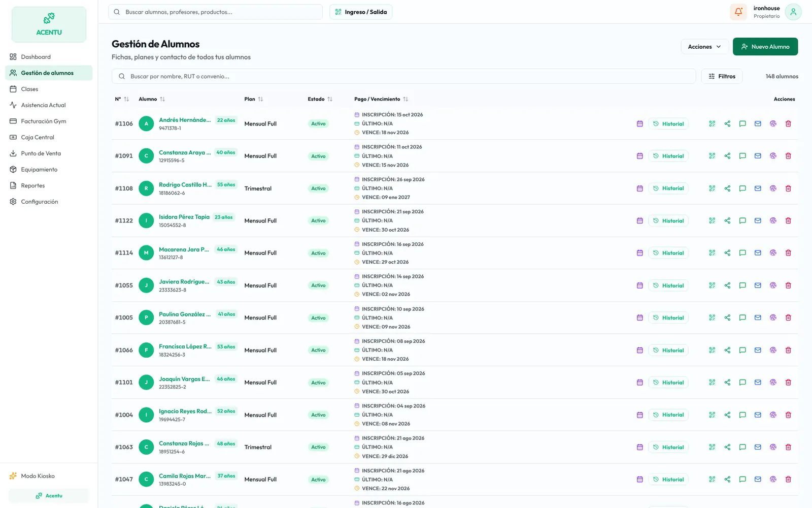Open chat message for Rodrigo Castillo
This screenshot has height=508, width=812.
tap(742, 188)
